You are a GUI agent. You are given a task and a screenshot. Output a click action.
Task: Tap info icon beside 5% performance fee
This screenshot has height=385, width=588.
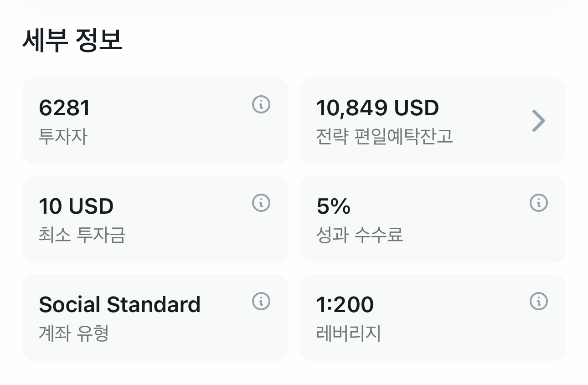click(539, 203)
